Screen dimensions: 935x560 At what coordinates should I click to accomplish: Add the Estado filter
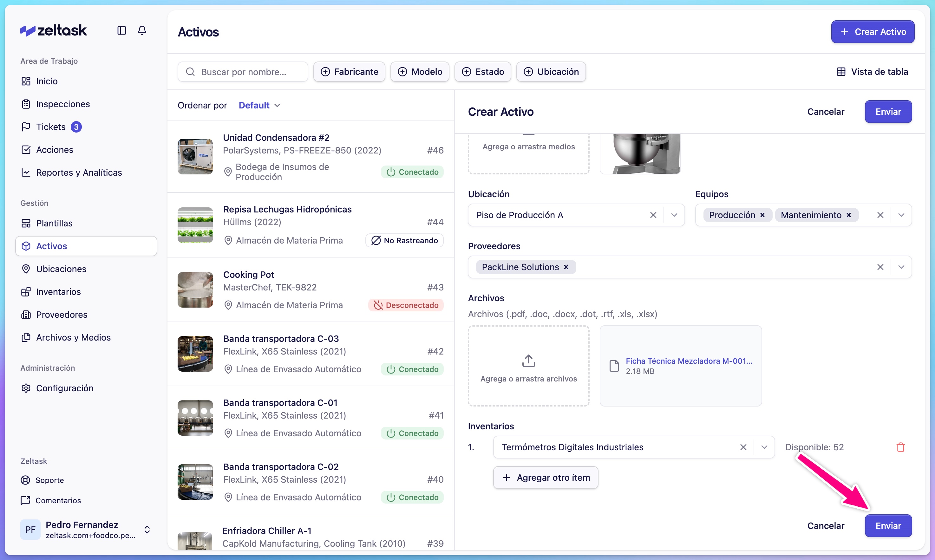(x=483, y=72)
